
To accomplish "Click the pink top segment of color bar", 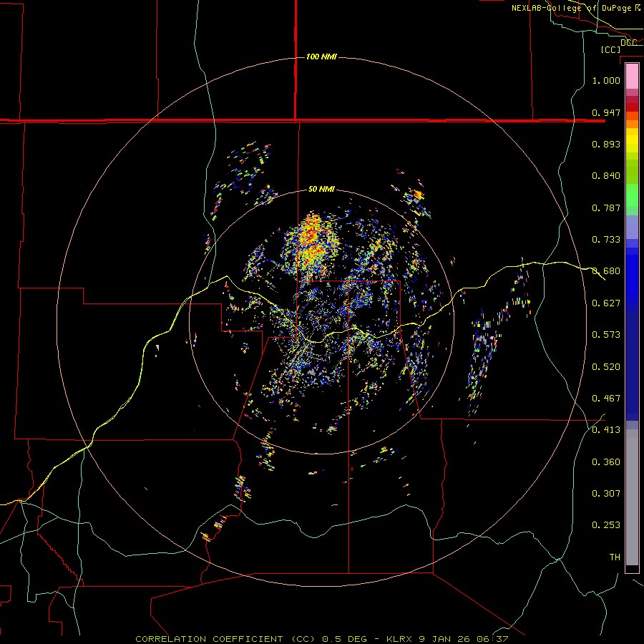I will pyautogui.click(x=632, y=76).
